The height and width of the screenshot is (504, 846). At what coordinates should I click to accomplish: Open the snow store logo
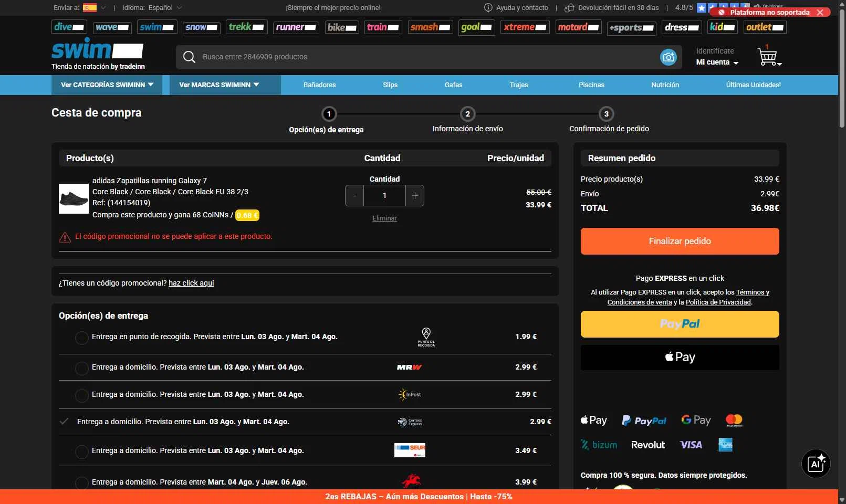[x=202, y=27]
